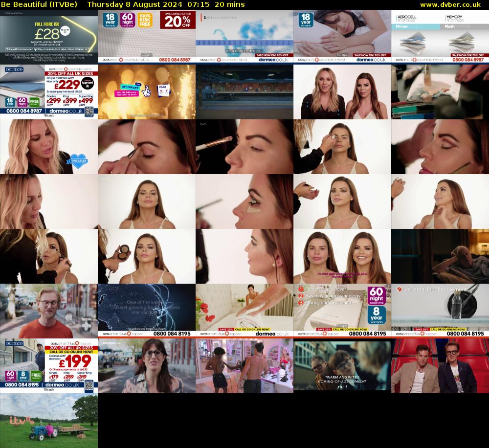Click the www.dvber.co.uk link
Screen dimensions: 489x448
click(453, 4)
